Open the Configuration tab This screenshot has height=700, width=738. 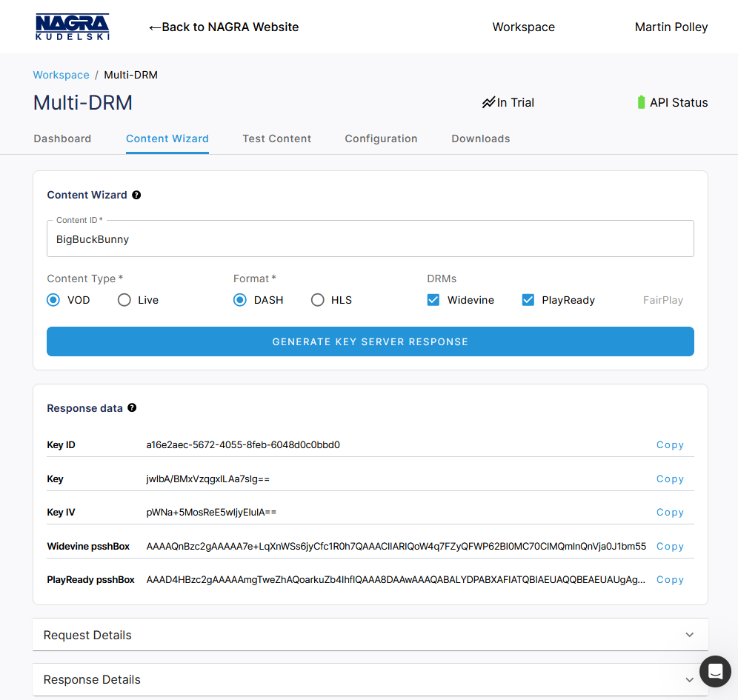[381, 139]
